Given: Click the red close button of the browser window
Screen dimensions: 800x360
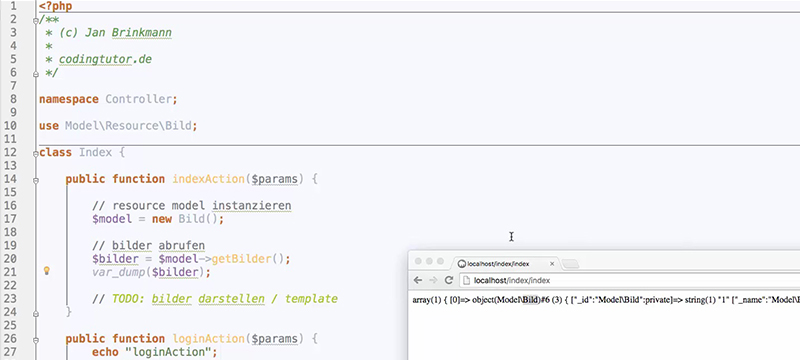Looking at the screenshot, I should pyautogui.click(x=418, y=261).
